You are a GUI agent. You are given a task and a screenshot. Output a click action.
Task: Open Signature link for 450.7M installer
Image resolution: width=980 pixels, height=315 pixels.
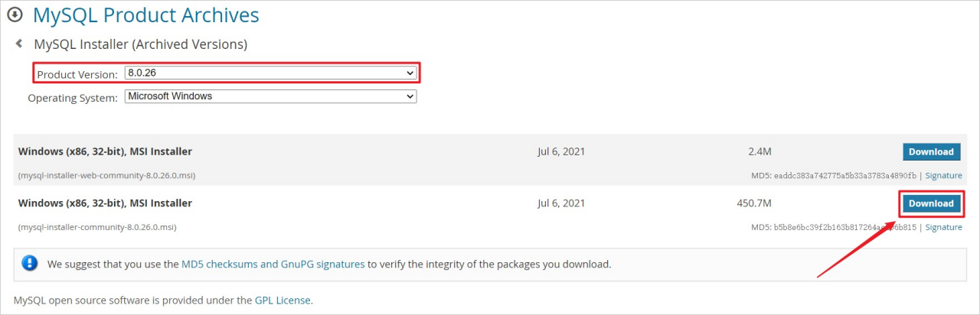pos(943,227)
